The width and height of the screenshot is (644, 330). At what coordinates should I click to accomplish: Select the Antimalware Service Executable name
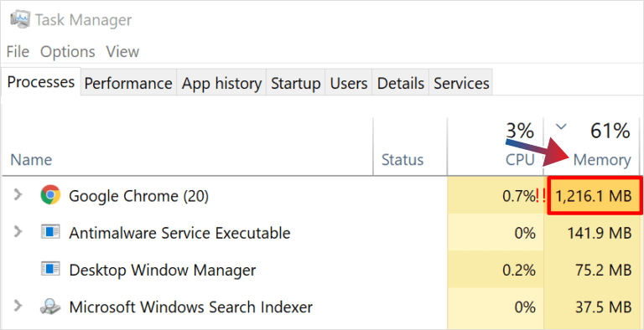coord(179,233)
